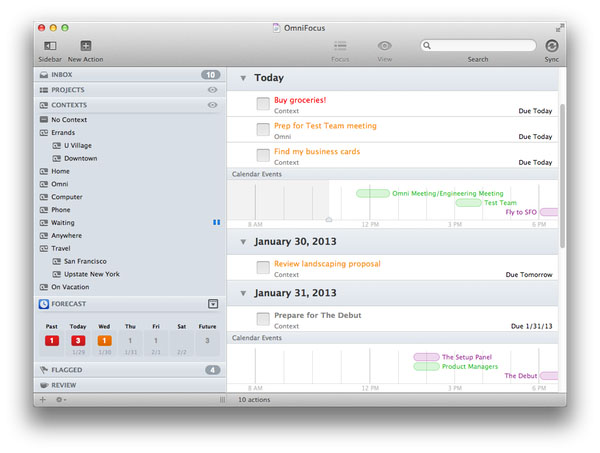Screen dimensions: 600x453
Task: Select the No Context row
Action: (130, 120)
